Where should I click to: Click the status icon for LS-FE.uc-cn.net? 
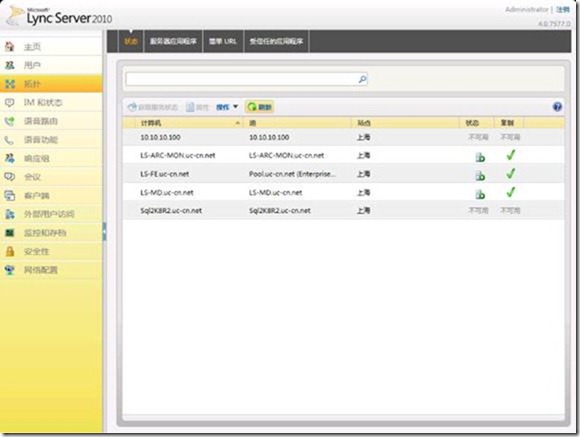click(x=480, y=175)
